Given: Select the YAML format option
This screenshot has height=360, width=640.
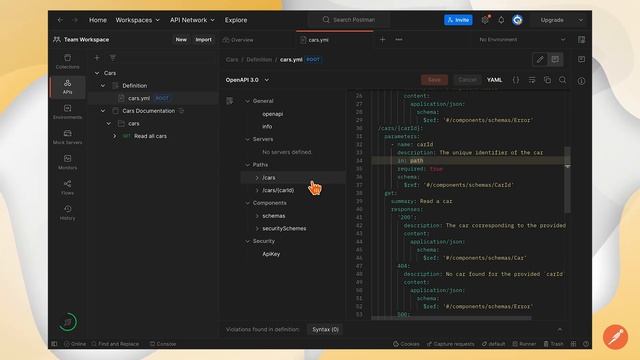Looking at the screenshot, I should 494,80.
